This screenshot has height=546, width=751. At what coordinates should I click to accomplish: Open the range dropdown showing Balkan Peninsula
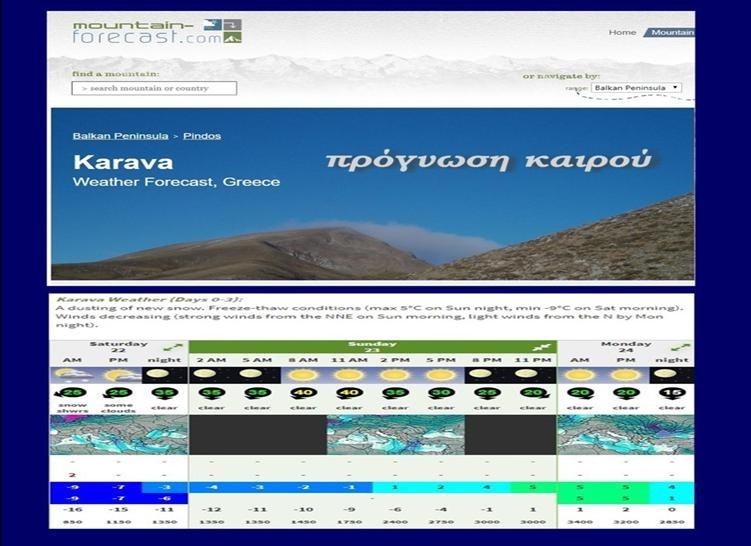635,88
